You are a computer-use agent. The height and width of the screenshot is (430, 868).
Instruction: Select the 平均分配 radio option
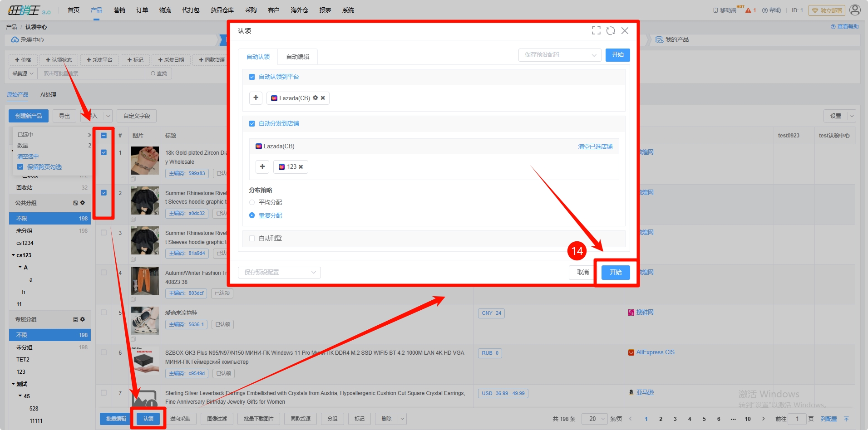pos(252,202)
